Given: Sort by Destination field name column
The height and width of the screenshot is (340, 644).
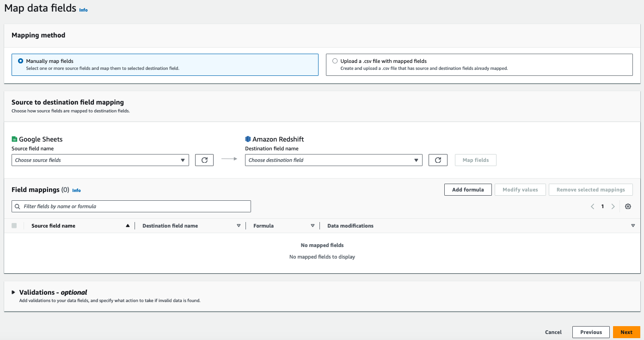Looking at the screenshot, I should point(239,226).
